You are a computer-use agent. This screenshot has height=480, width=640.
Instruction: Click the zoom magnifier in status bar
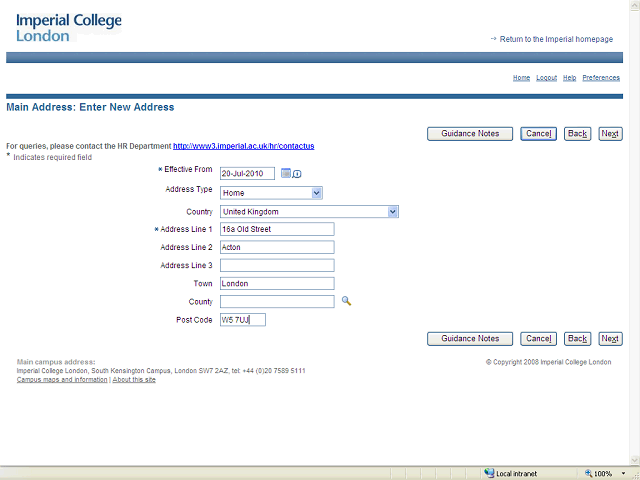point(587,473)
